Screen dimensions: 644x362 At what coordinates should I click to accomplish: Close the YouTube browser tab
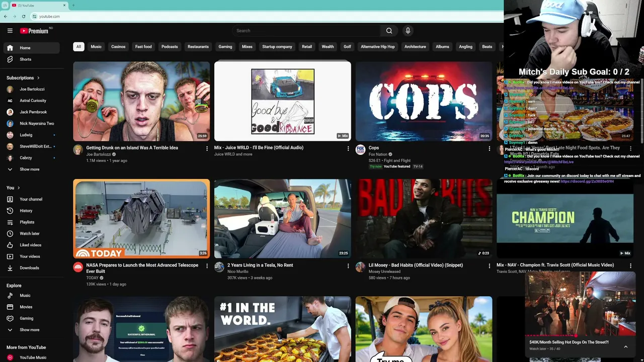point(64,6)
